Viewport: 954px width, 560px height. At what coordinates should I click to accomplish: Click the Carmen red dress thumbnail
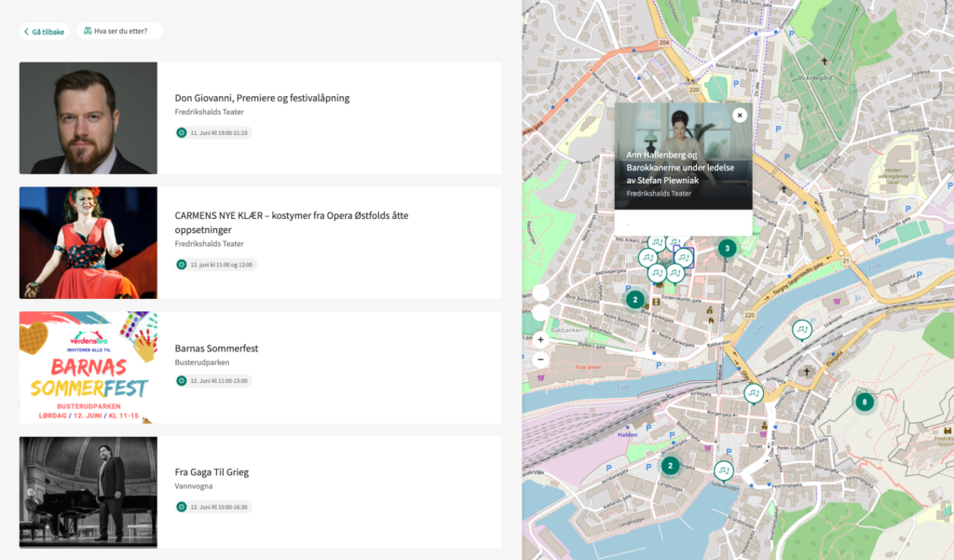(89, 242)
